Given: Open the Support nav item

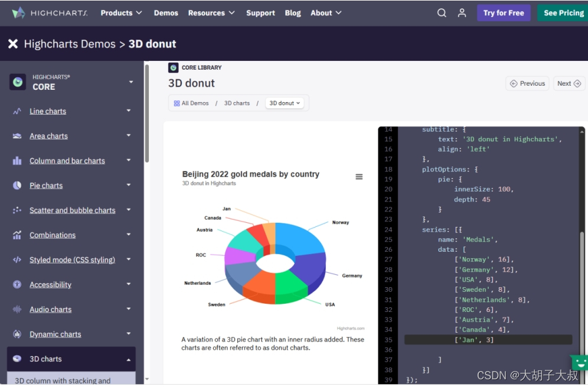Looking at the screenshot, I should click(x=260, y=13).
